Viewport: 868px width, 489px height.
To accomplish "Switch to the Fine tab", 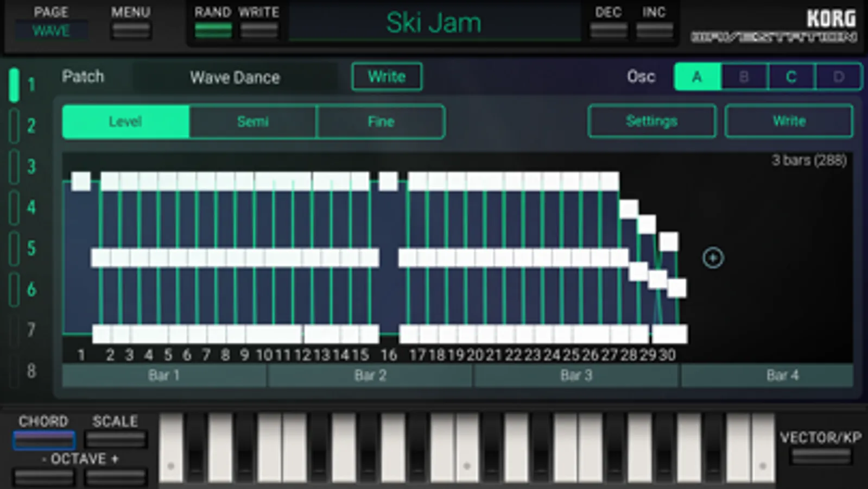I will (x=381, y=122).
